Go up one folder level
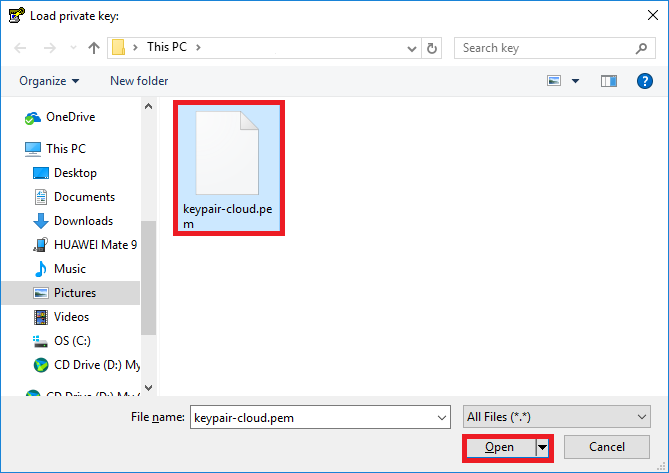The image size is (669, 473). coord(93,48)
